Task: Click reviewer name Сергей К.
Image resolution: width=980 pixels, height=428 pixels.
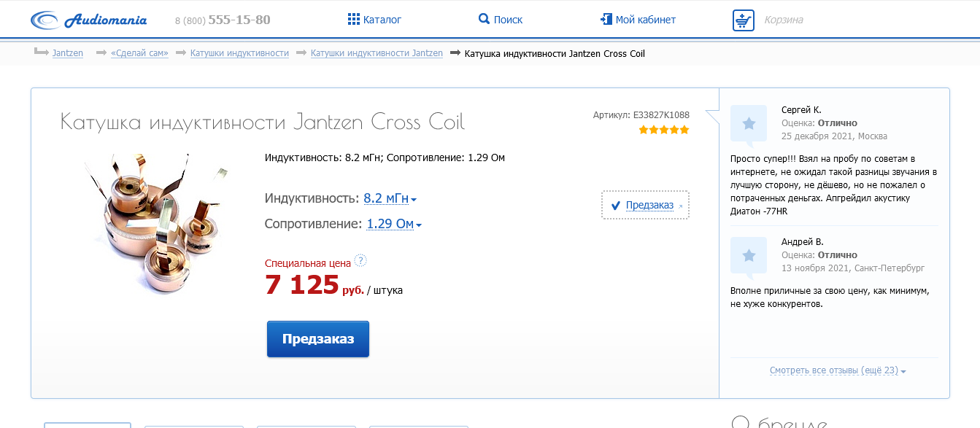Action: tap(801, 110)
